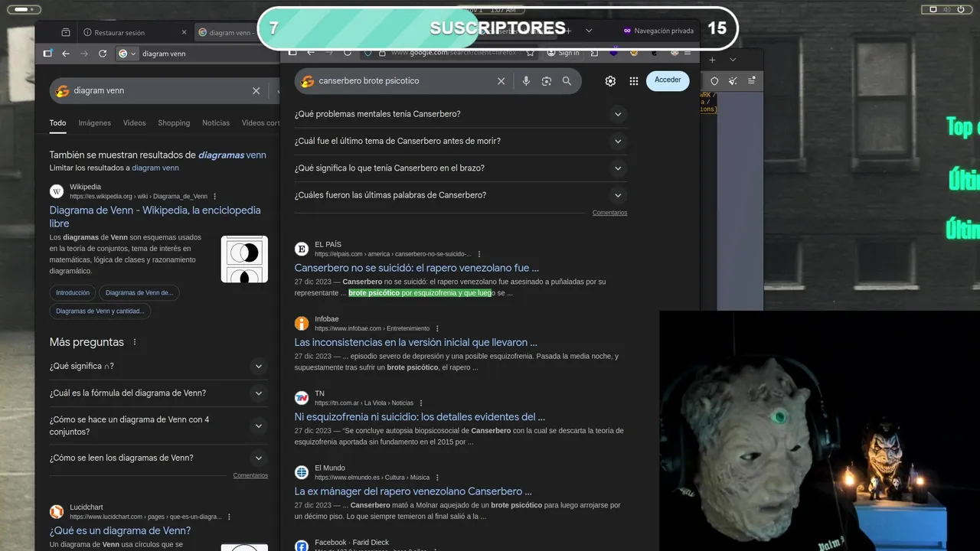Open the Wikipedia result options (three dots)

[214, 197]
